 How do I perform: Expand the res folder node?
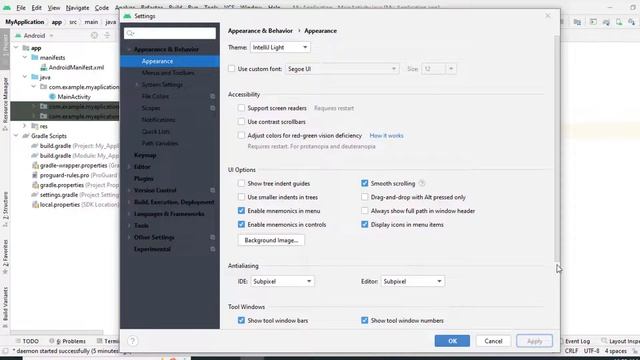coord(24,126)
